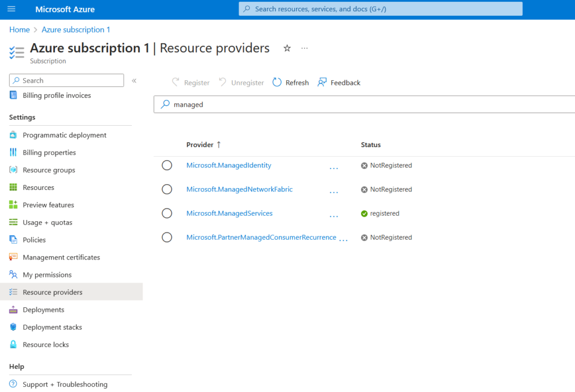
Task: Click the Resource groups cube icon
Action: point(13,170)
